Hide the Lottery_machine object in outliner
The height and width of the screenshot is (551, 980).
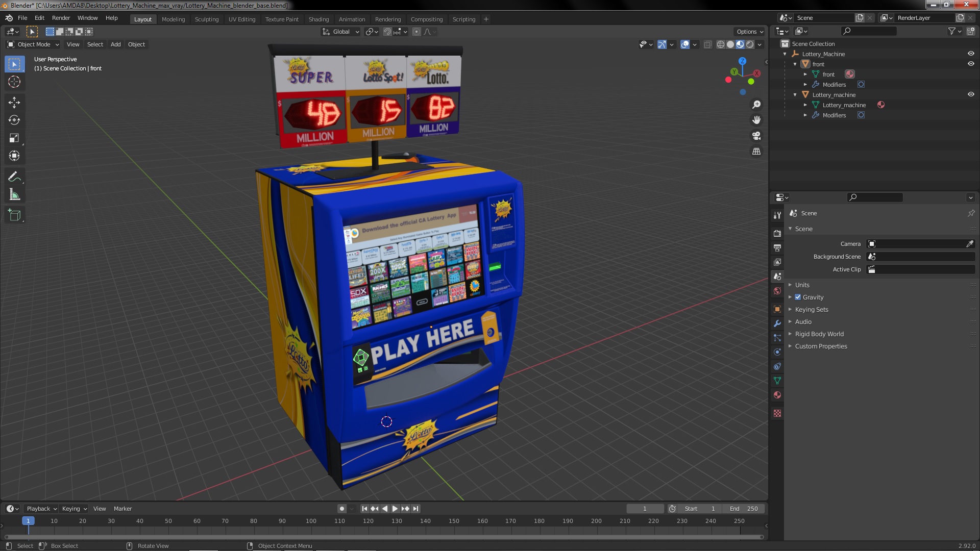[x=971, y=94]
